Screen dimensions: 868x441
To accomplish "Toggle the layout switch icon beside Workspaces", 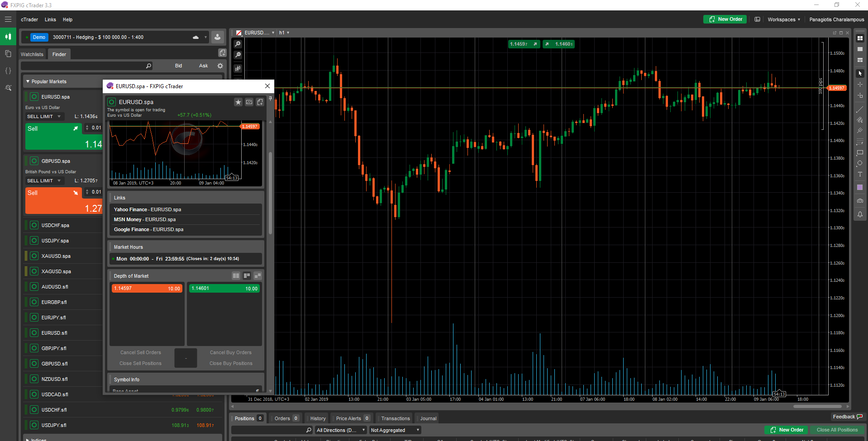I will pos(757,19).
